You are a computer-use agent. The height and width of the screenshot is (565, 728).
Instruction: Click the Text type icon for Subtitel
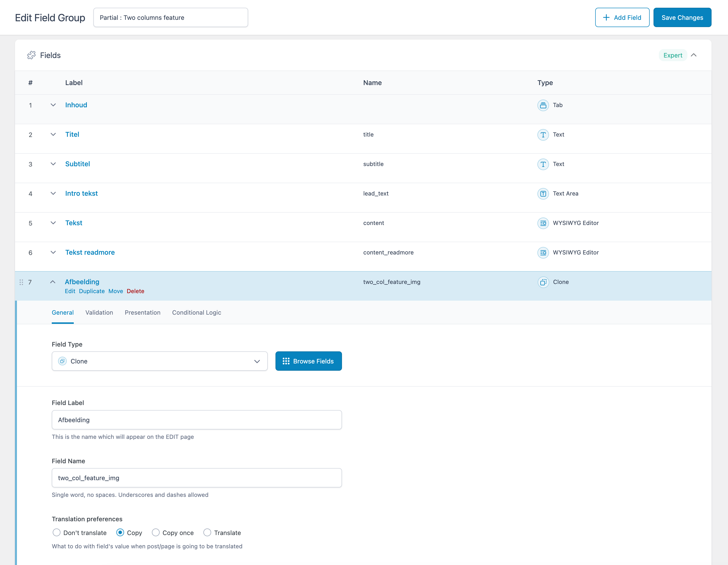(543, 164)
